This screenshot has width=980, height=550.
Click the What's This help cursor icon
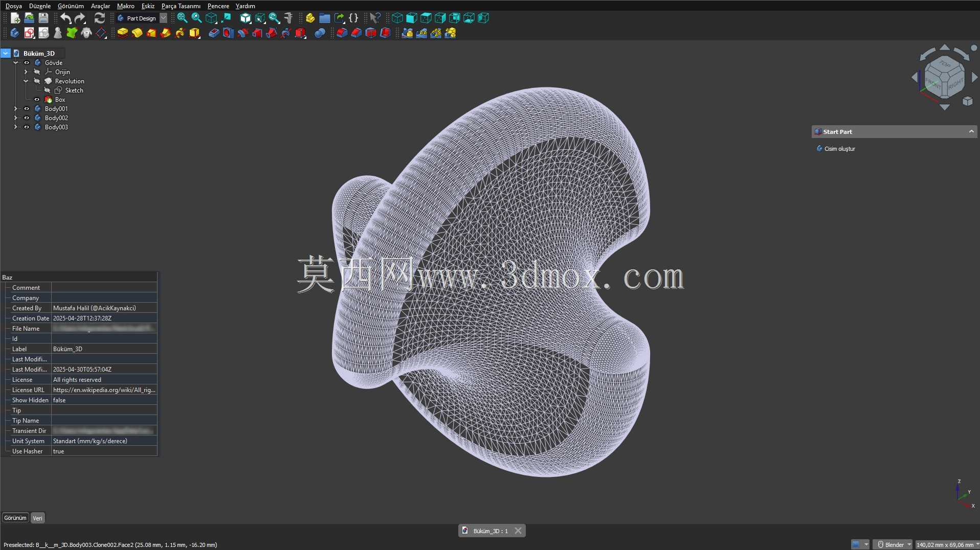coord(375,18)
